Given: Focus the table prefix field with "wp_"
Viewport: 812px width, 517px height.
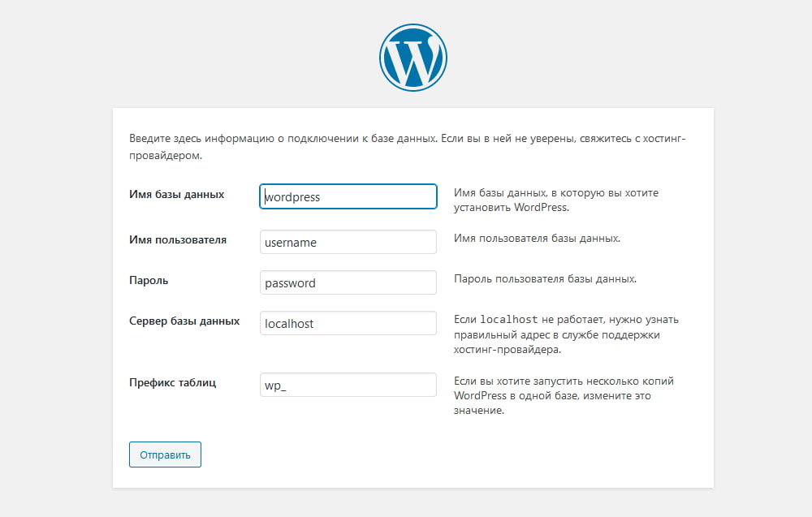Looking at the screenshot, I should 348,386.
